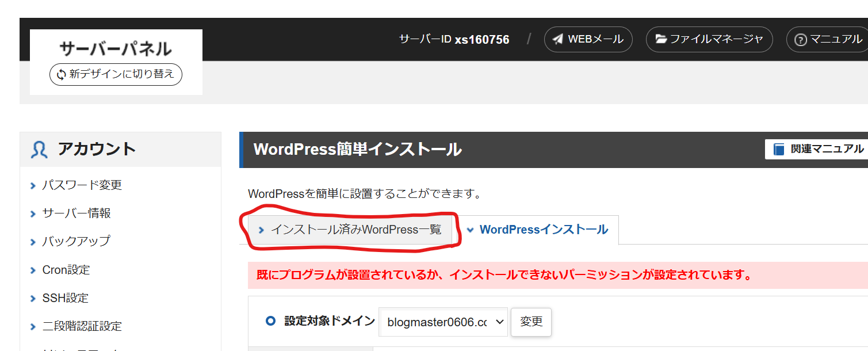This screenshot has height=351, width=868.
Task: Click the アカウント person icon
Action: [39, 149]
